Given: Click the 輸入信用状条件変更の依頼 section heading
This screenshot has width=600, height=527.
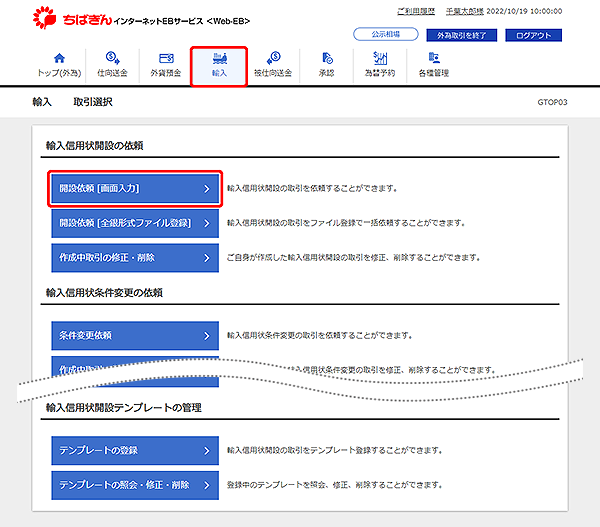Looking at the screenshot, I should point(104,293).
